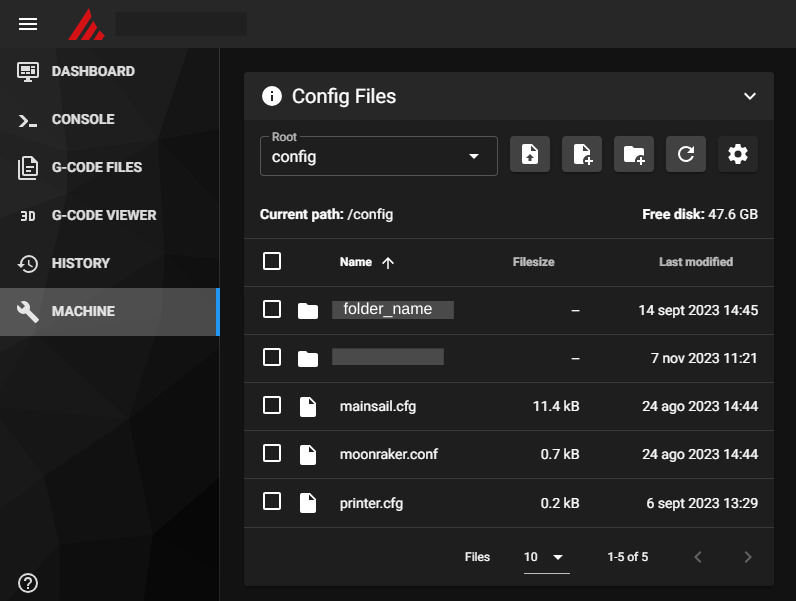Click the Config Files info icon
The height and width of the screenshot is (601, 796).
click(272, 96)
